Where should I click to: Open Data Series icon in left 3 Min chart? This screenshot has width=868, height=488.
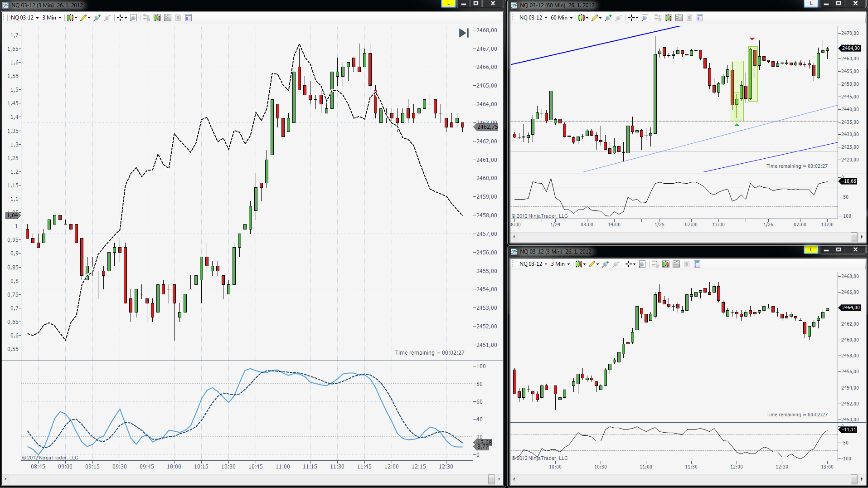(157, 18)
